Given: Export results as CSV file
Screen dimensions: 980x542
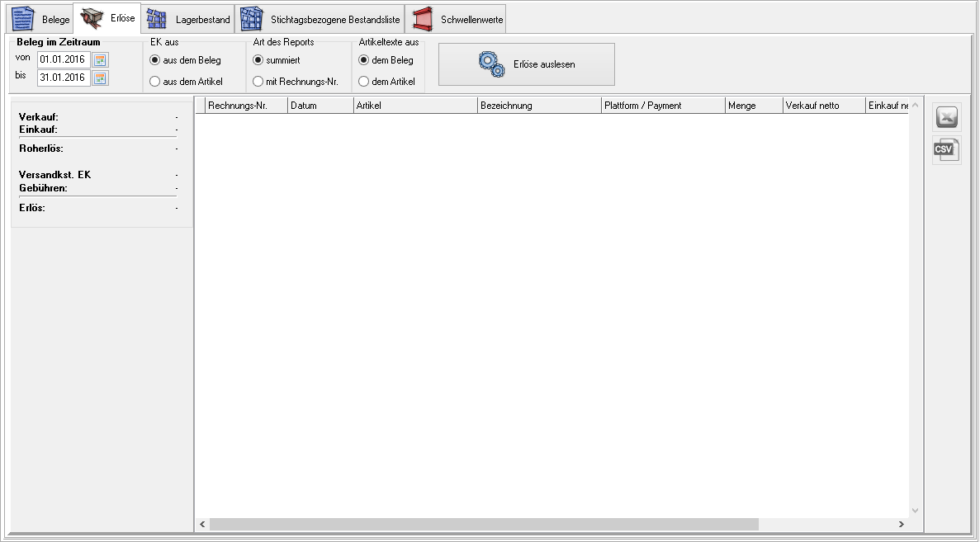Looking at the screenshot, I should (x=946, y=149).
